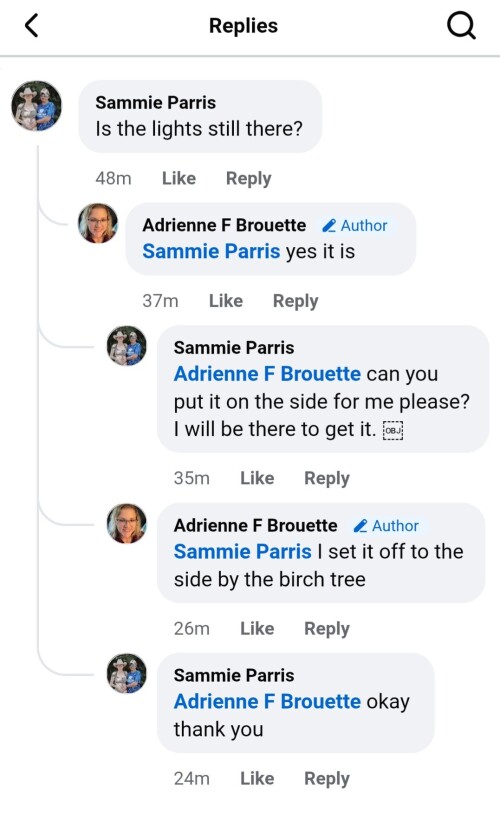Viewport: 500px width, 825px height.
Task: Like the birch tree comment
Action: [x=257, y=628]
